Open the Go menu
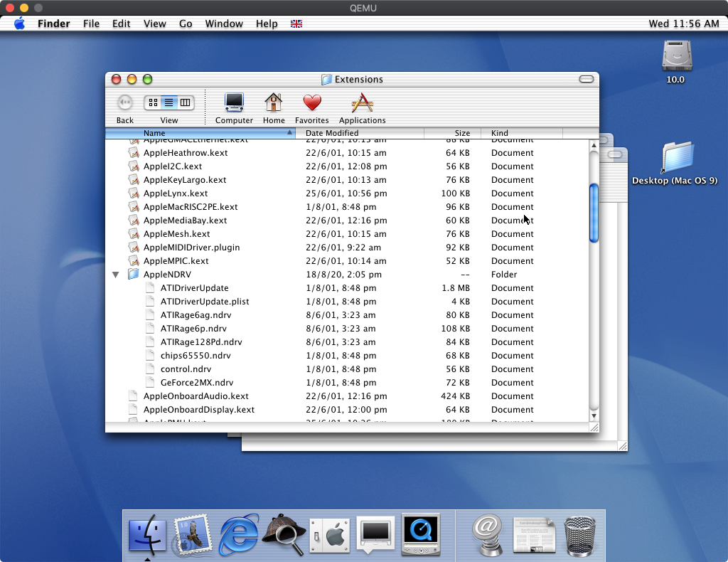728x562 pixels. click(x=186, y=23)
